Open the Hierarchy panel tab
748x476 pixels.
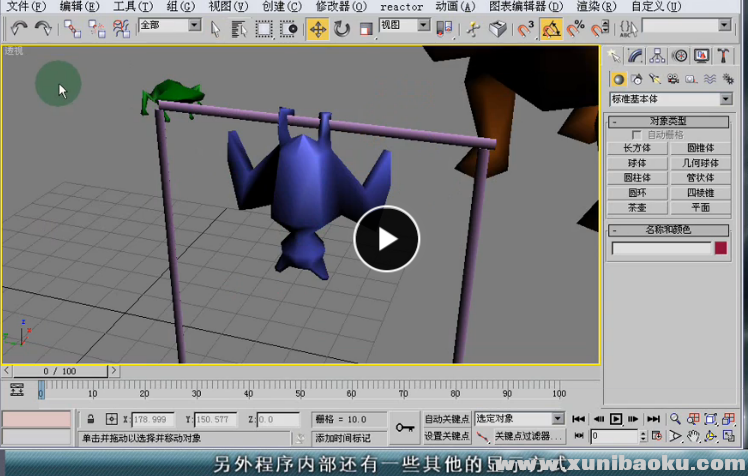click(x=658, y=56)
